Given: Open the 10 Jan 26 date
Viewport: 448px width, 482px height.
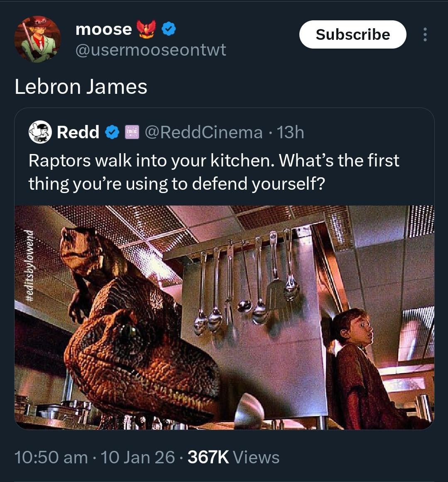Looking at the screenshot, I should (138, 457).
